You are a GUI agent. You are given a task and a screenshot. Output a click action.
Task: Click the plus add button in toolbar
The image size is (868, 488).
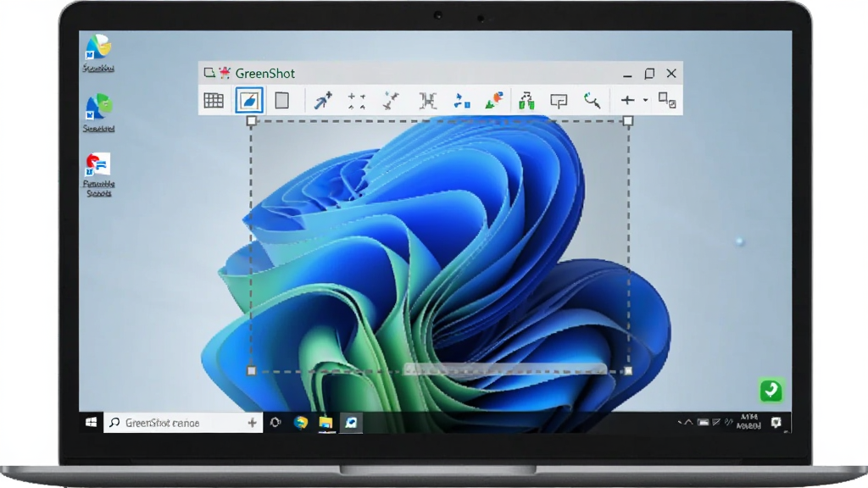click(627, 100)
